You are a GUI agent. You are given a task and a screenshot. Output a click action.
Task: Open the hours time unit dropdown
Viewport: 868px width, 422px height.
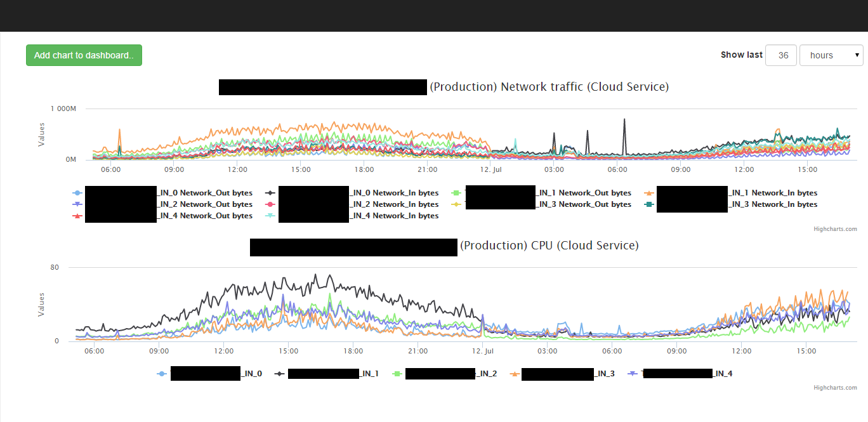[831, 55]
